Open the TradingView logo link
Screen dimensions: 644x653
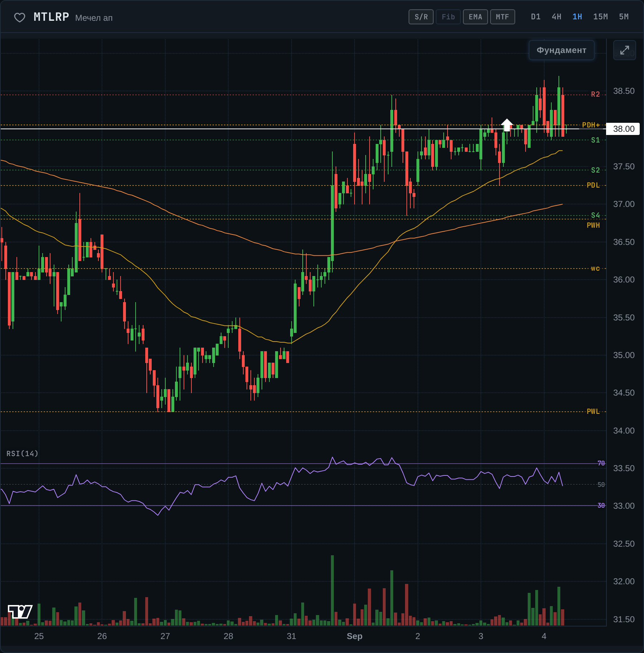[20, 611]
